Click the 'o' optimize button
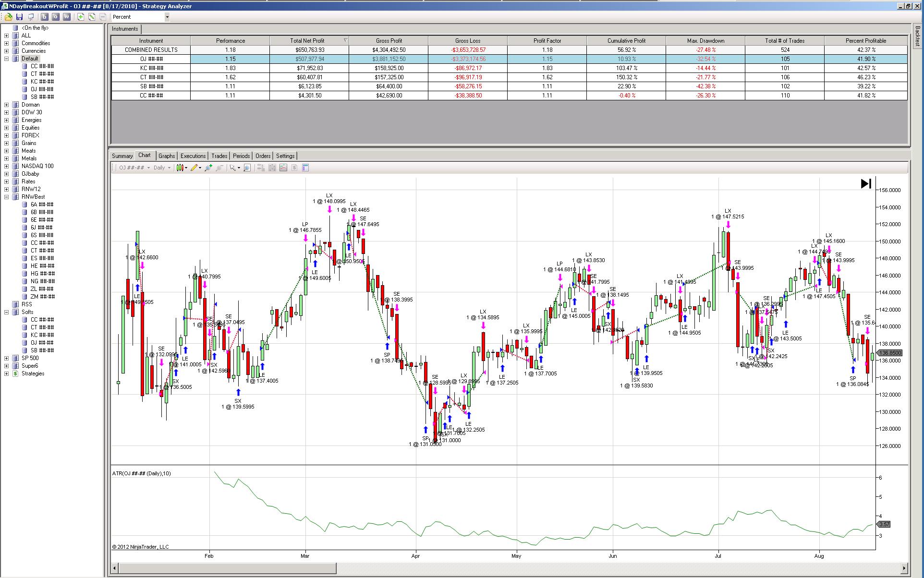 [55, 17]
